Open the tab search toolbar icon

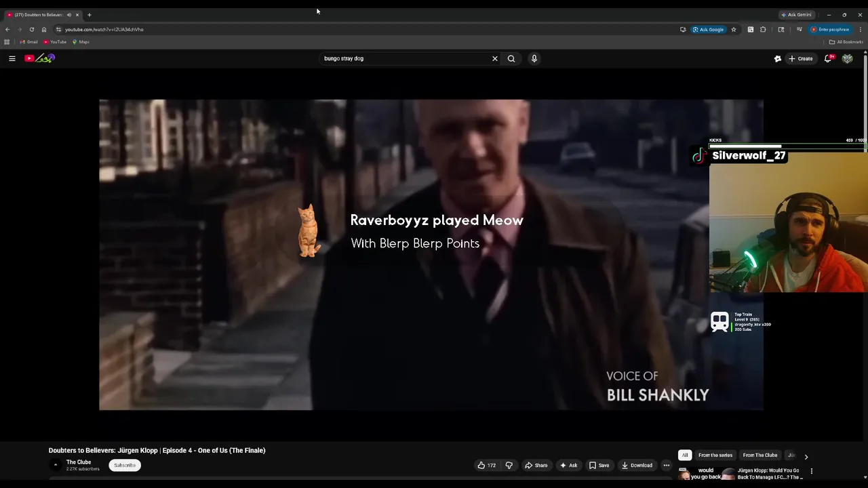click(x=781, y=30)
